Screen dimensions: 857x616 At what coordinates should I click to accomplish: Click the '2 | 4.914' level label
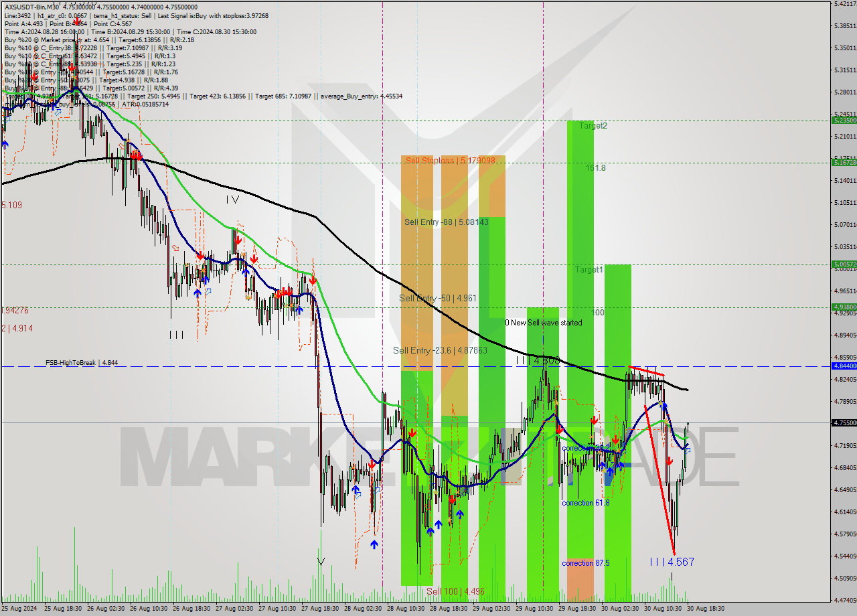click(17, 328)
